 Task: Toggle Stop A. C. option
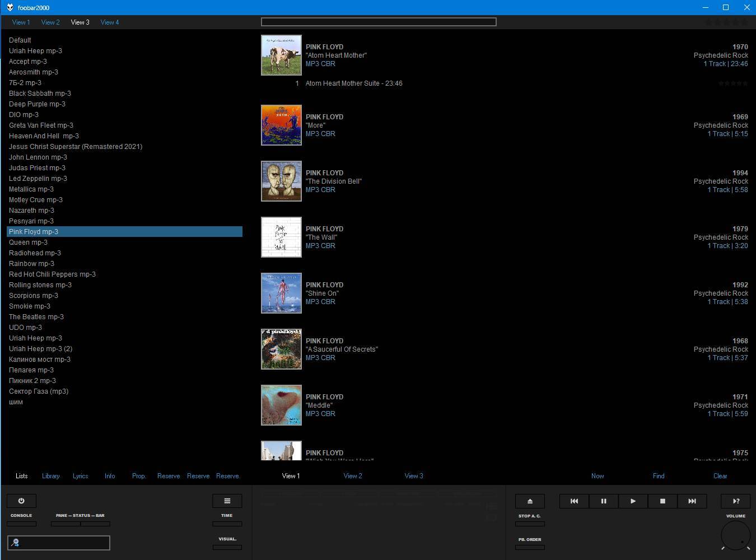click(x=530, y=524)
